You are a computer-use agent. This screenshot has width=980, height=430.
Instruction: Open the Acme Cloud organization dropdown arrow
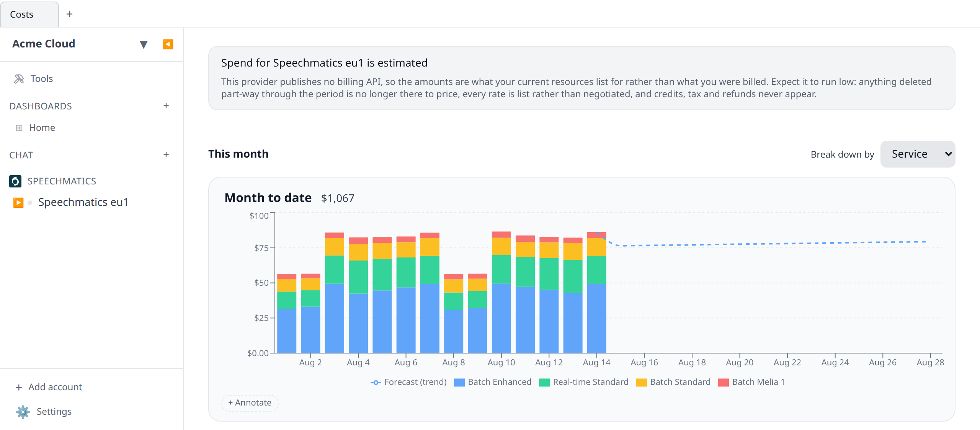(x=144, y=45)
